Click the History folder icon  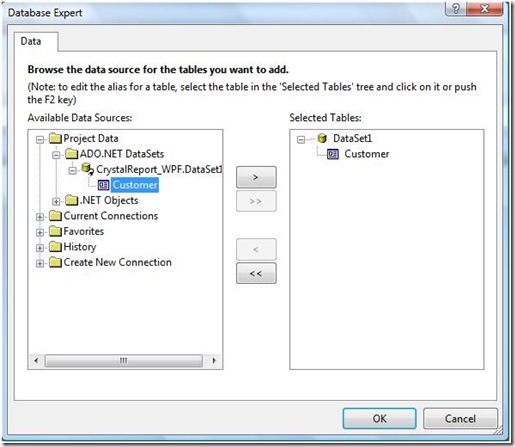click(x=55, y=247)
